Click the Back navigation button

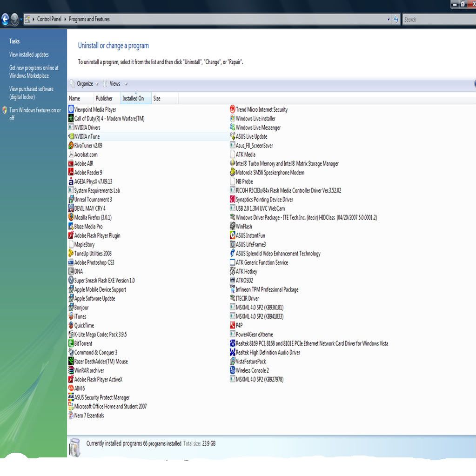(x=5, y=20)
